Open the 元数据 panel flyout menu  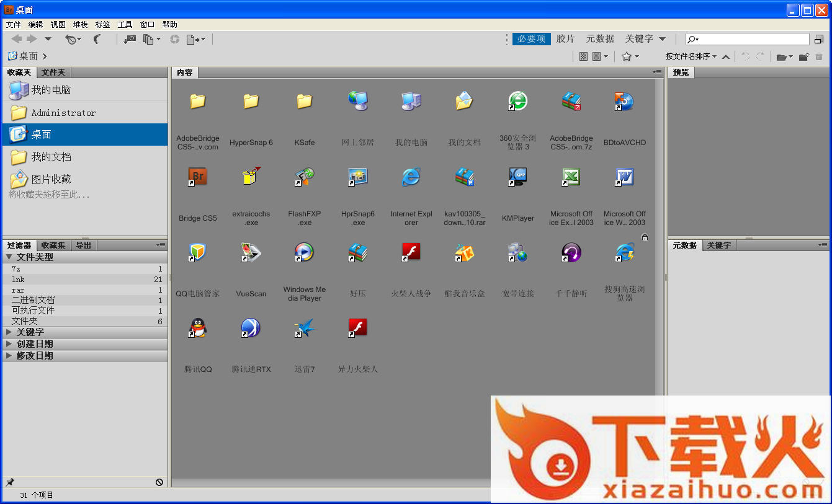(823, 245)
